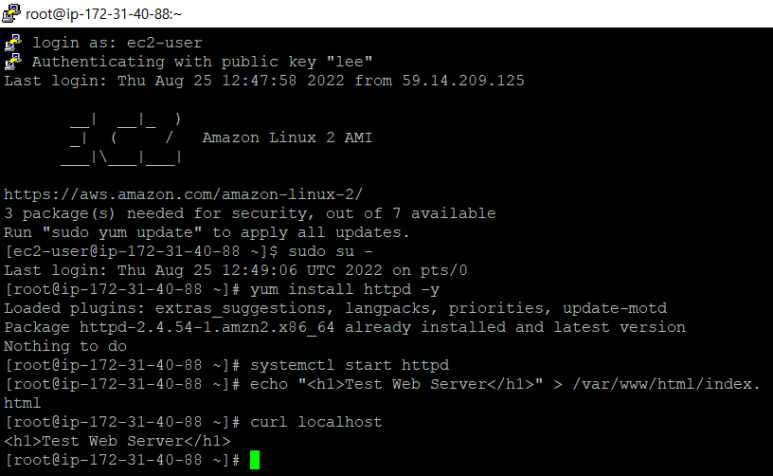Click the command "yum install httpd -y"

345,289
